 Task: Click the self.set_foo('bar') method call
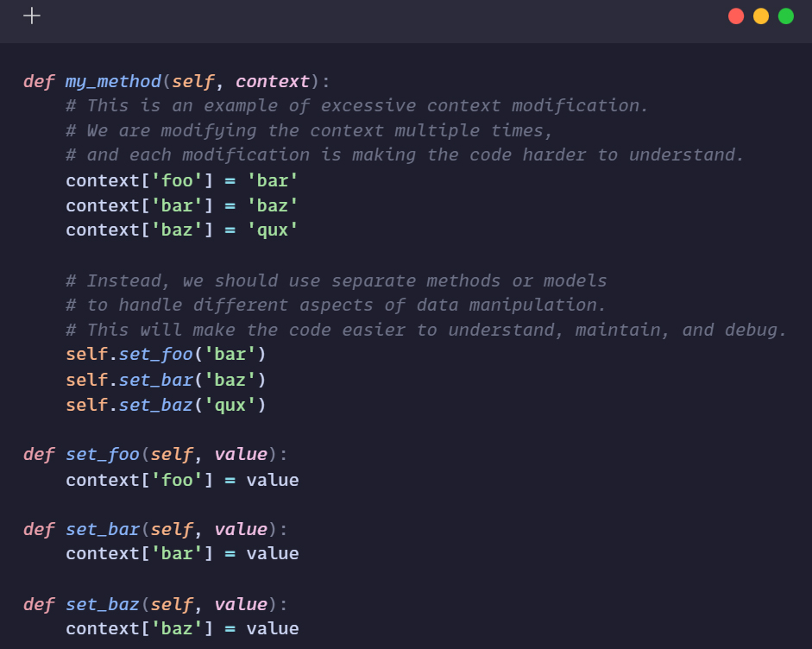164,354
